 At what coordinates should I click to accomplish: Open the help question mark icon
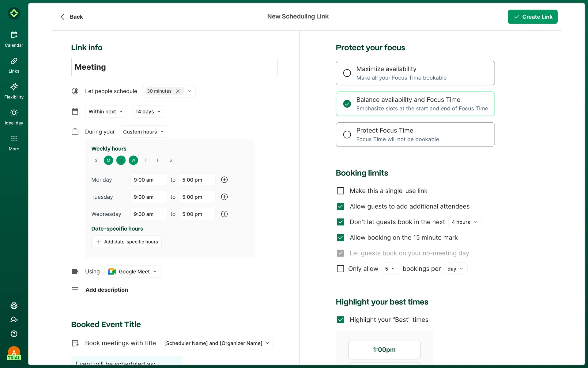tap(14, 334)
